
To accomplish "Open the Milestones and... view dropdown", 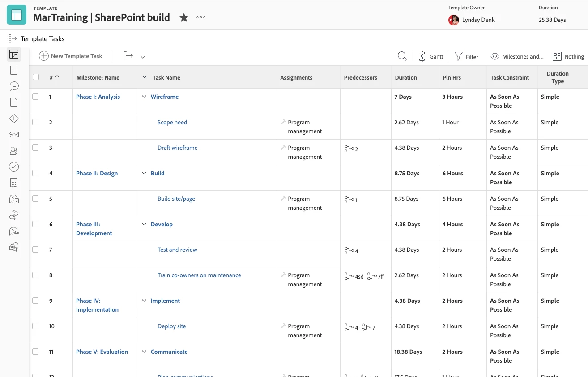I will tap(517, 56).
